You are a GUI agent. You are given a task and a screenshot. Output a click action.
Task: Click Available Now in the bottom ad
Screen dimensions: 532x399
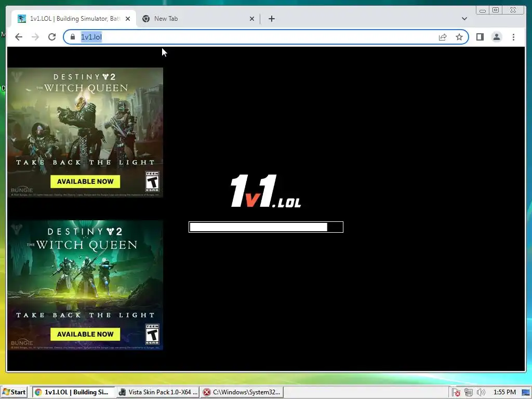[x=85, y=334]
